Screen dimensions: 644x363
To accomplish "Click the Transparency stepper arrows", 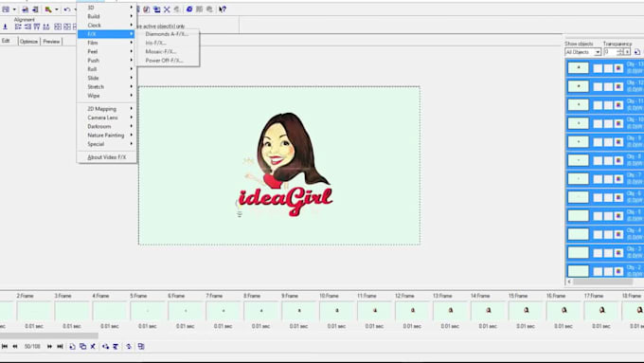I will click(620, 52).
